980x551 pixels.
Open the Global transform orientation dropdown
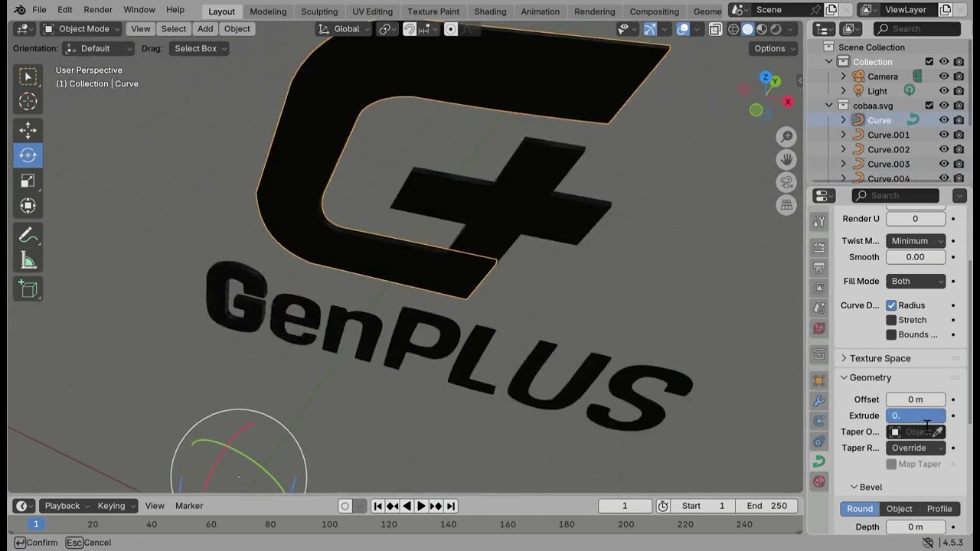coord(344,29)
